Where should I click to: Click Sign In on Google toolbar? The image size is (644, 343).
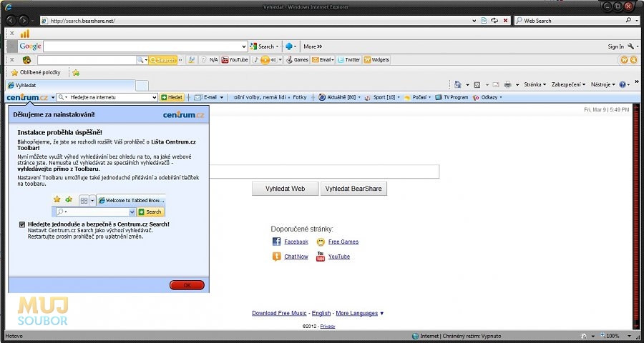click(x=615, y=46)
